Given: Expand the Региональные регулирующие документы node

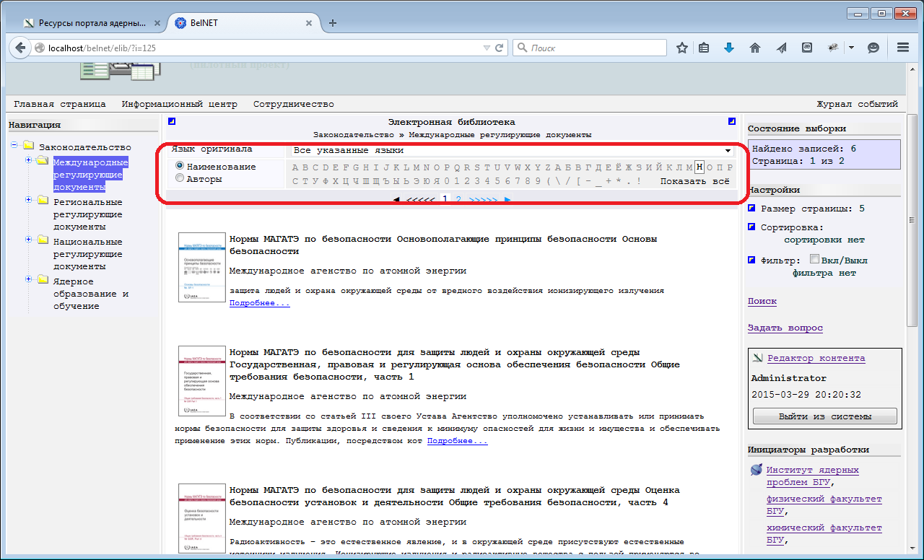Looking at the screenshot, I should tap(29, 200).
